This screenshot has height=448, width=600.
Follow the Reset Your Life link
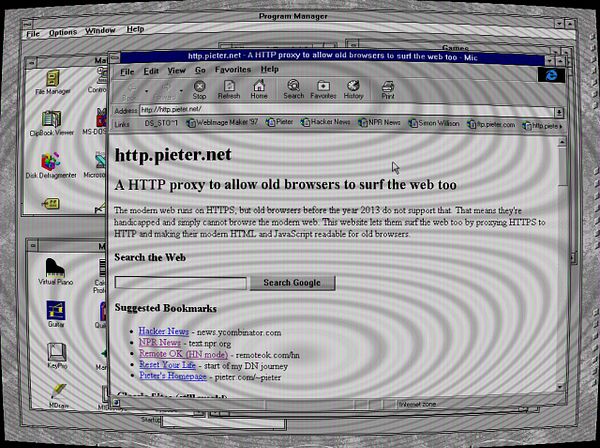coord(167,365)
